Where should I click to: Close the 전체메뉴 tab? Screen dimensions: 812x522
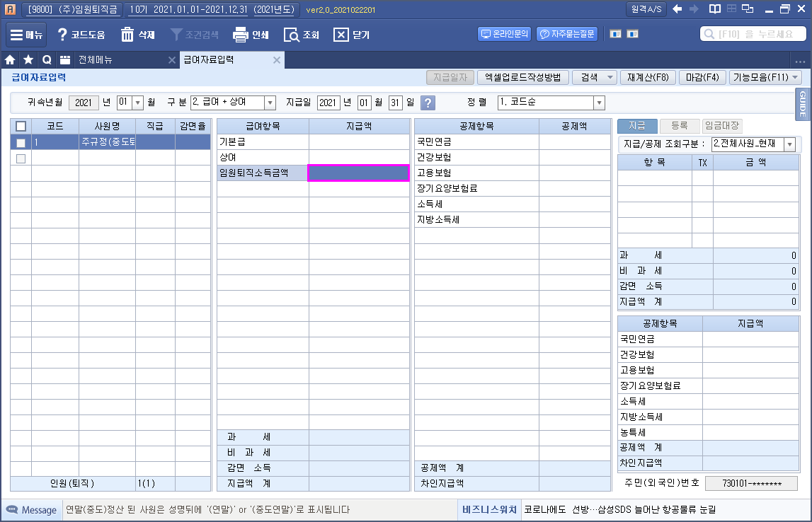pos(172,60)
